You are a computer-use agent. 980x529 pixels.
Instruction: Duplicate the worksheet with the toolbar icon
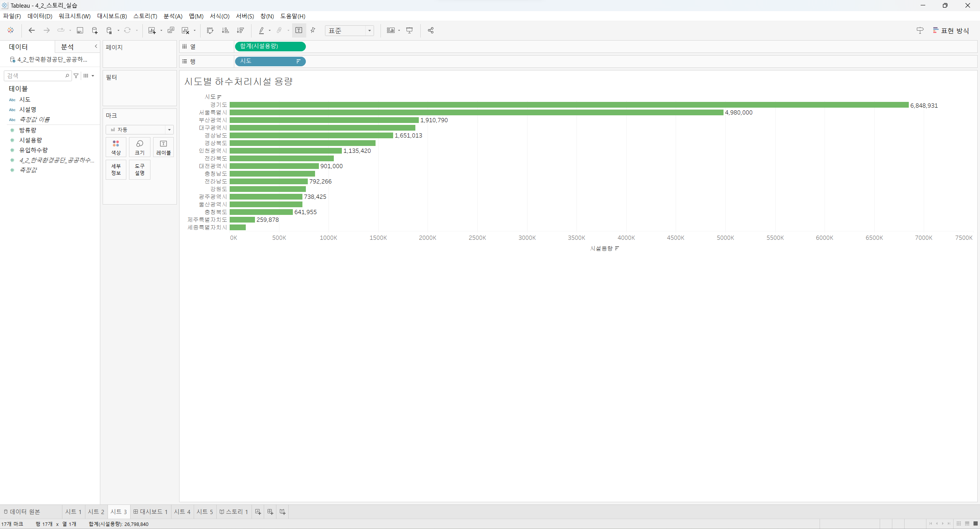coord(171,30)
